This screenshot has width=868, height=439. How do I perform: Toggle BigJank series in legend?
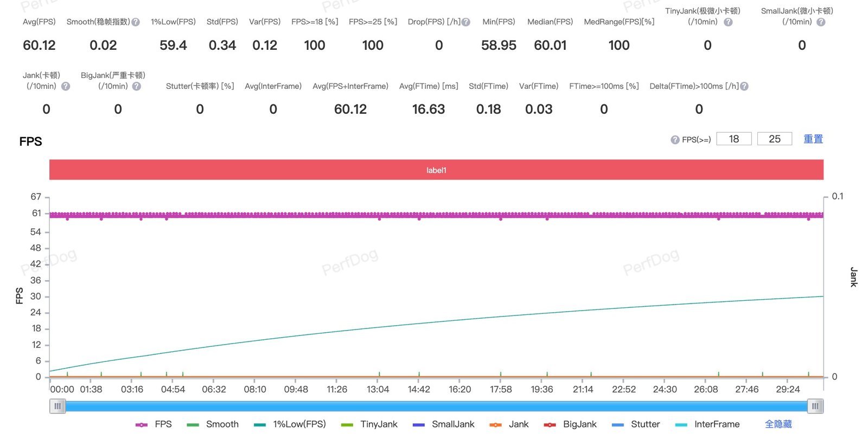570,424
